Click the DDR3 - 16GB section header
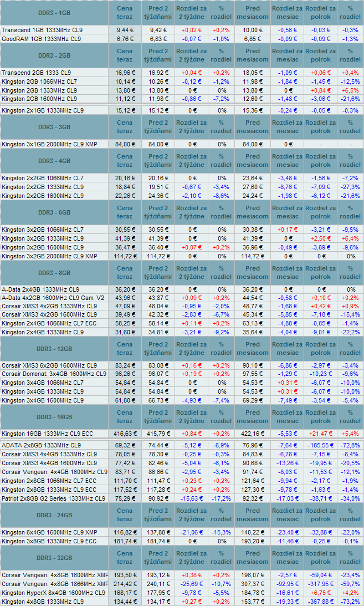 click(54, 417)
